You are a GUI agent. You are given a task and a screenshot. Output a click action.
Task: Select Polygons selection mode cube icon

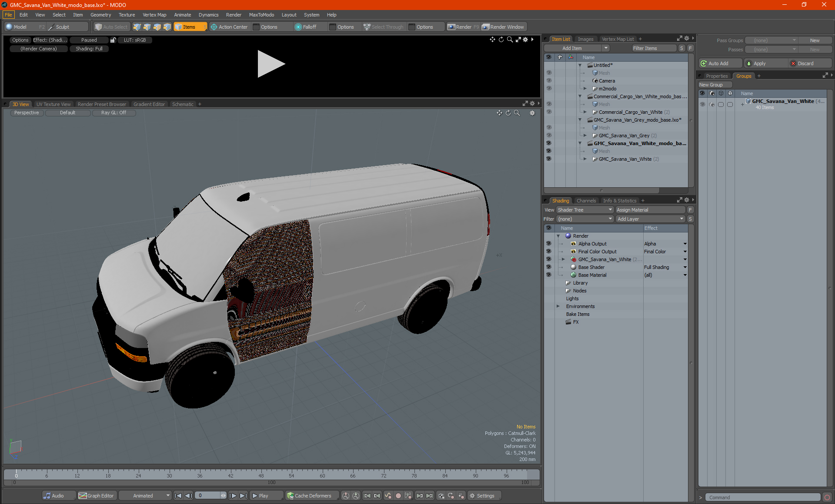coord(157,27)
